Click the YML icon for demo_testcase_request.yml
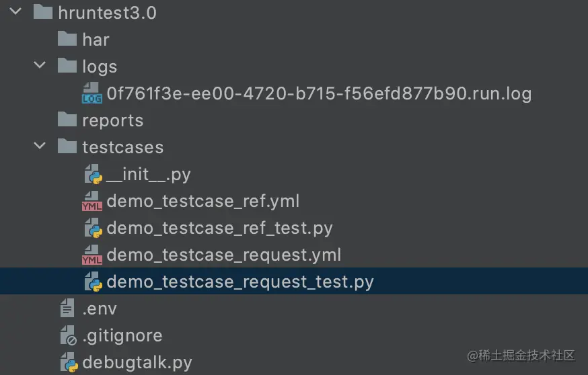 coord(92,255)
